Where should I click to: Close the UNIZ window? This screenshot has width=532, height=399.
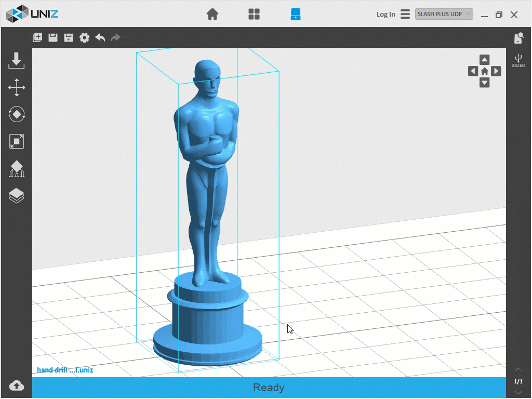pyautogui.click(x=514, y=15)
